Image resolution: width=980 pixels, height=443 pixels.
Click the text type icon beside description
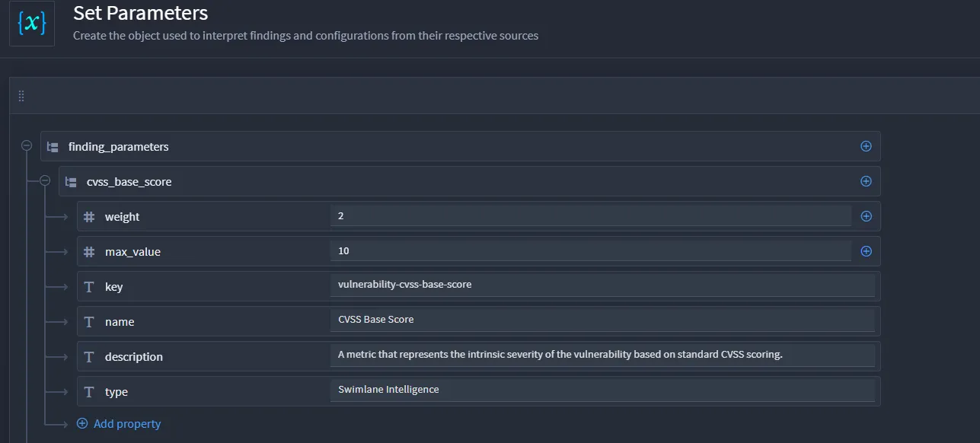pos(89,357)
